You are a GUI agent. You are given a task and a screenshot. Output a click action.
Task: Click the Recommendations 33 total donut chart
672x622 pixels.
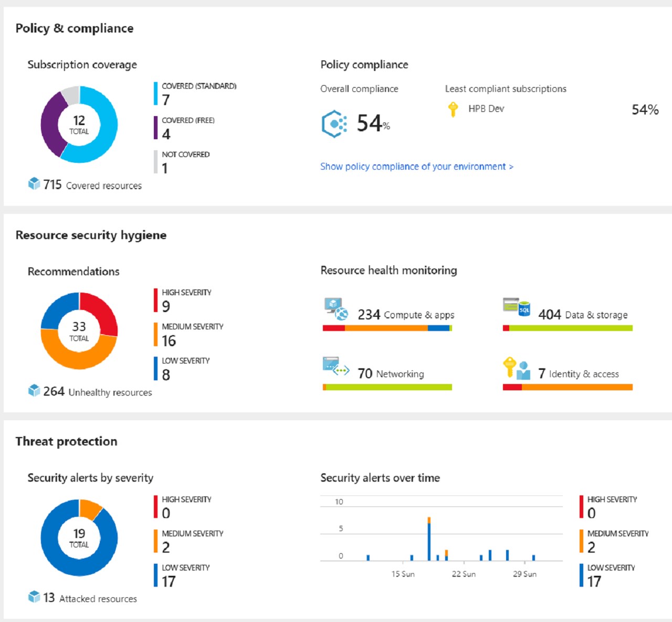[79, 331]
